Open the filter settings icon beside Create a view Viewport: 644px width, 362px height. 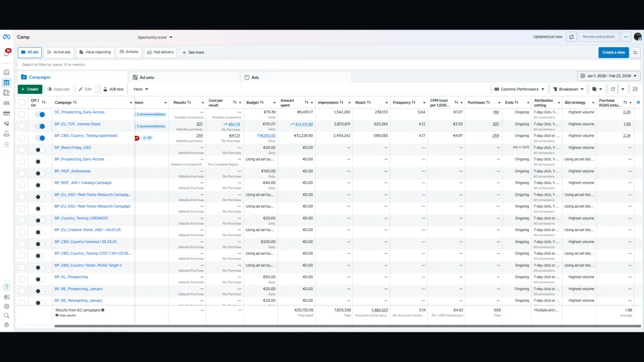[635, 53]
